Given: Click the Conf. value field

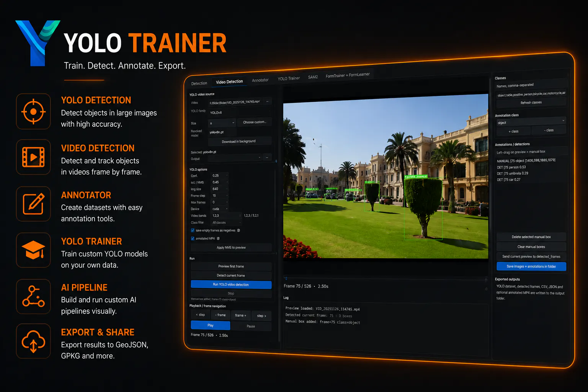Looking at the screenshot, I should (x=220, y=175).
